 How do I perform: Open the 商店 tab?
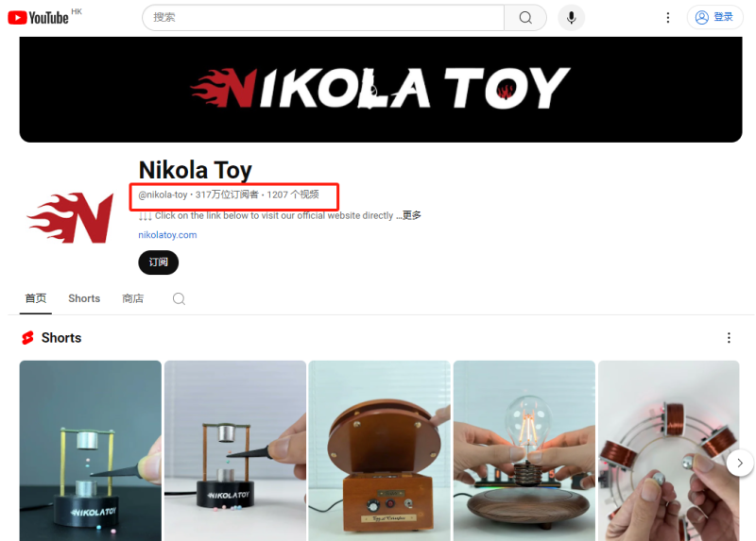pos(132,298)
